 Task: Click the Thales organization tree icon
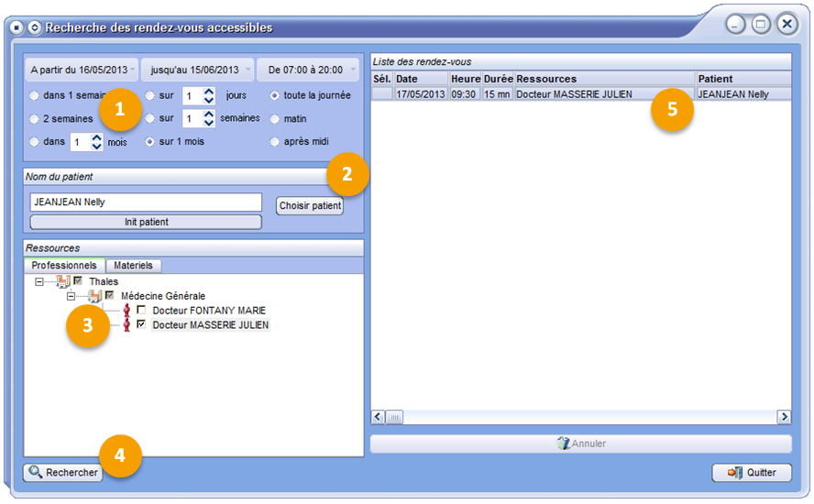(x=62, y=281)
